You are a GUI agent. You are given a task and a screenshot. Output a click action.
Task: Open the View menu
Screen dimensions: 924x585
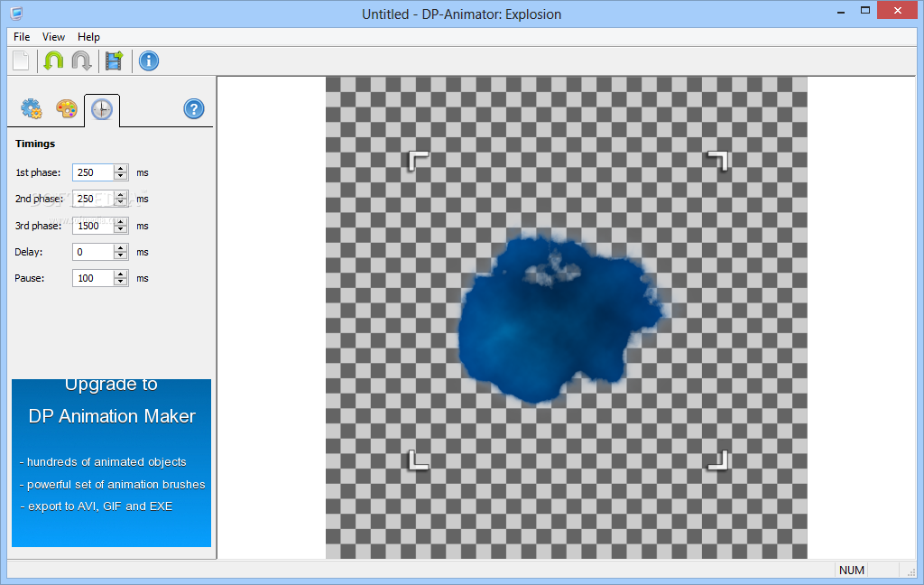[x=53, y=36]
